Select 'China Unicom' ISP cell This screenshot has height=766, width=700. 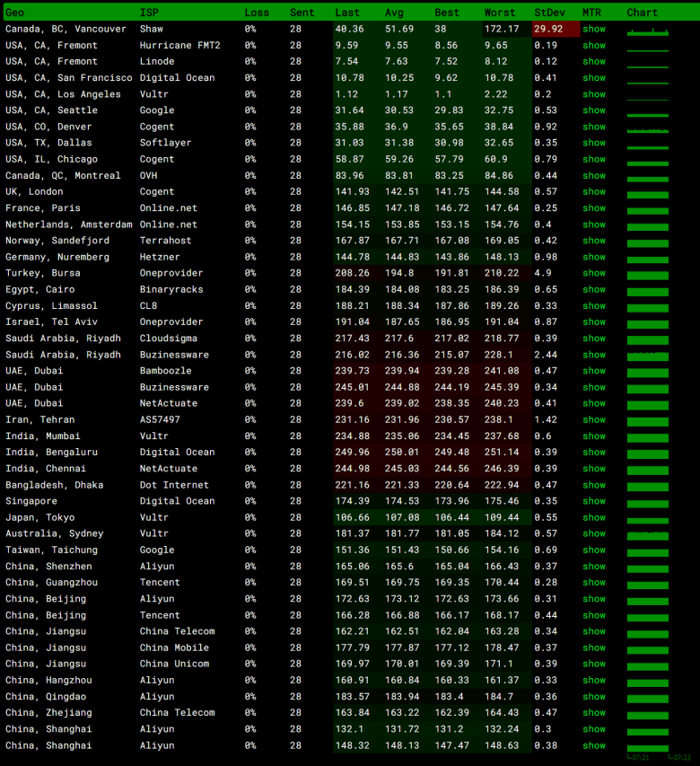(174, 664)
